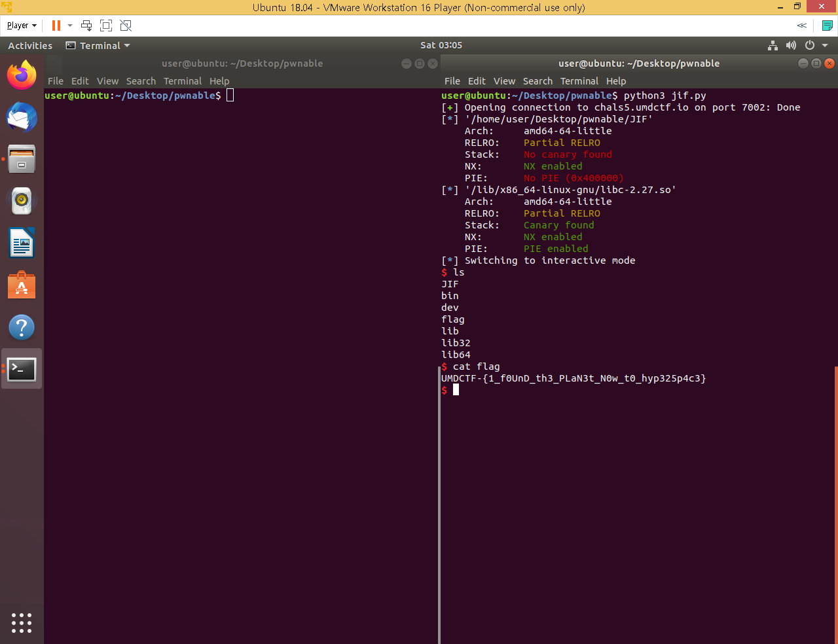The height and width of the screenshot is (644, 838).
Task: Click the 'lib64' directory listing
Action: [x=456, y=355]
